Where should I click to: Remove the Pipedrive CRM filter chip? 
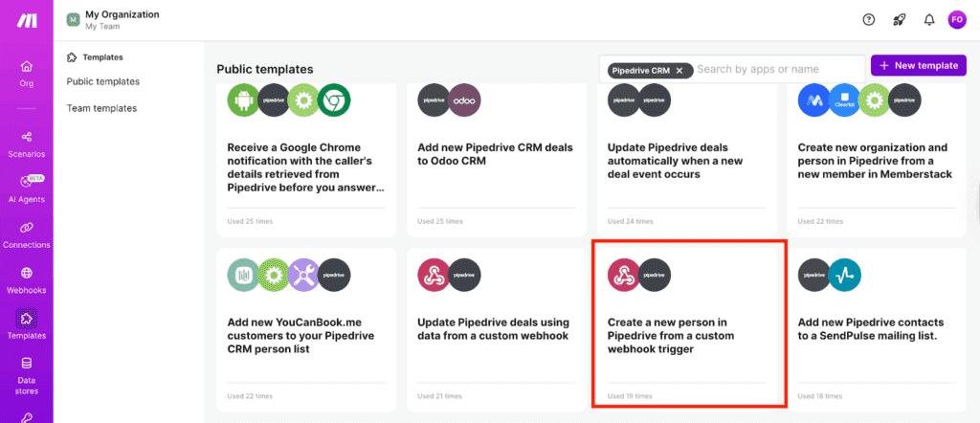pos(679,71)
